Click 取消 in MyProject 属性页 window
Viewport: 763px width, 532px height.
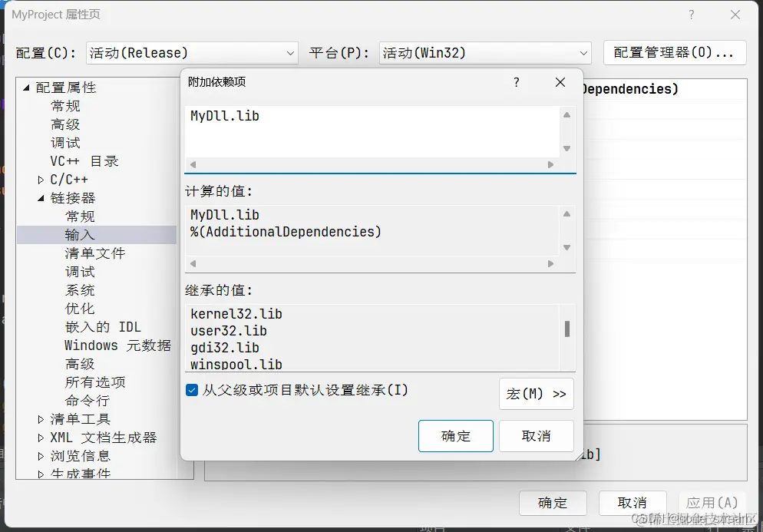tap(632, 503)
